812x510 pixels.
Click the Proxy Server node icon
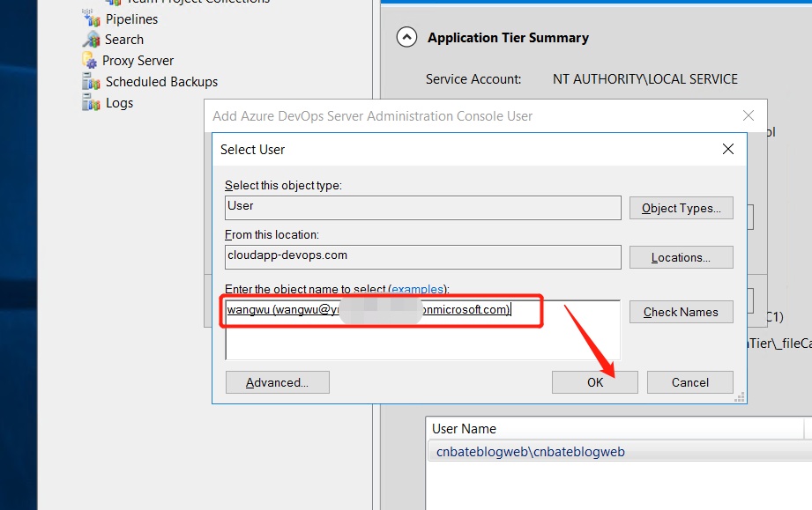click(x=90, y=61)
